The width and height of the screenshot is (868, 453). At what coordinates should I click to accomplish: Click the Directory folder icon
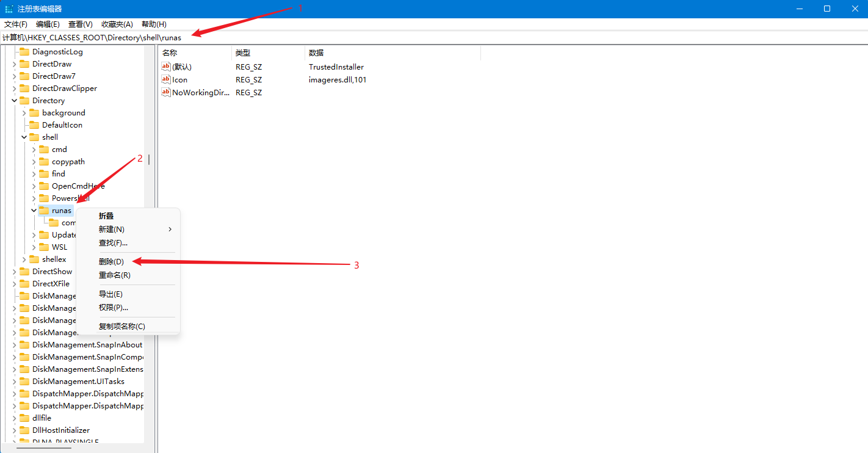(x=24, y=101)
